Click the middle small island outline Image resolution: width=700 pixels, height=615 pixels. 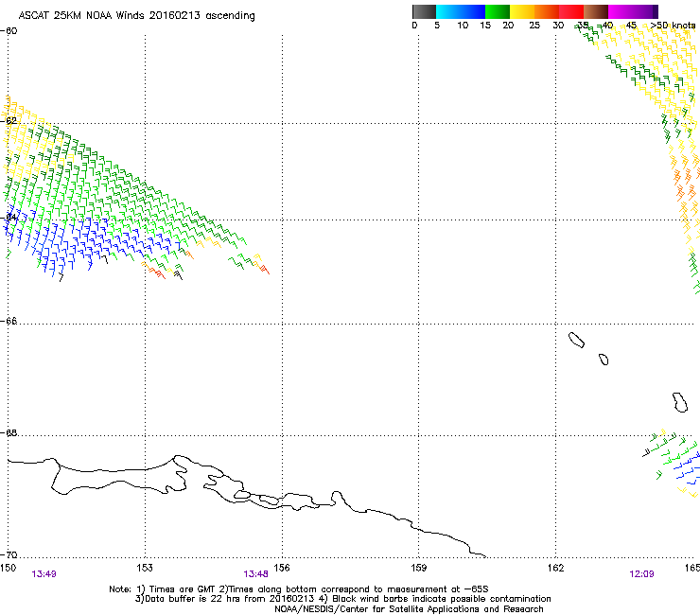click(604, 360)
